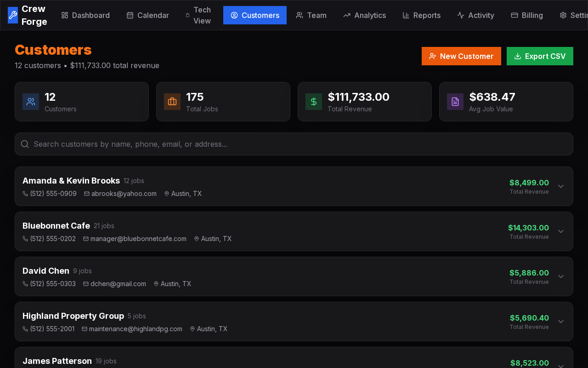
Task: Click the customers people icon in stat card
Action: point(31,102)
